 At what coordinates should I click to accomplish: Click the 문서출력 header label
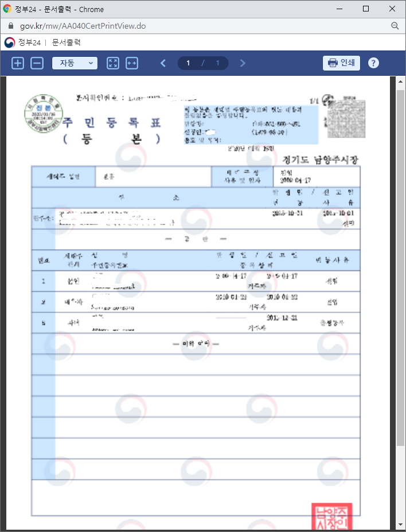click(66, 42)
